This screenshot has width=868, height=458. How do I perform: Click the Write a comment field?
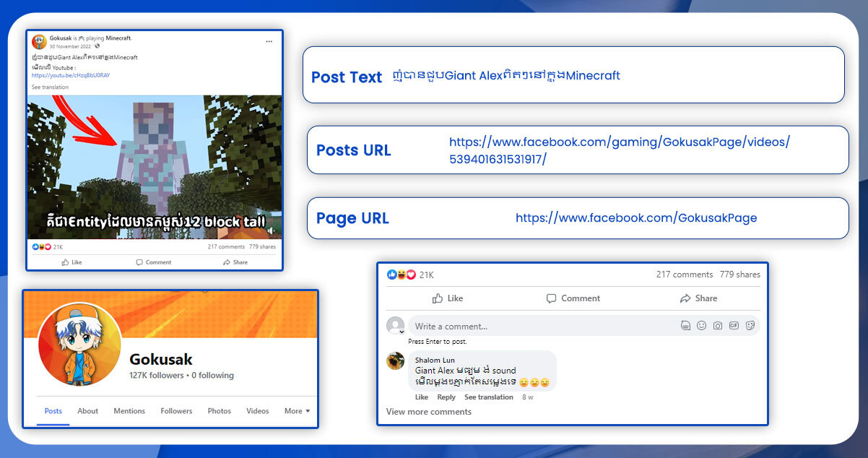(x=542, y=326)
